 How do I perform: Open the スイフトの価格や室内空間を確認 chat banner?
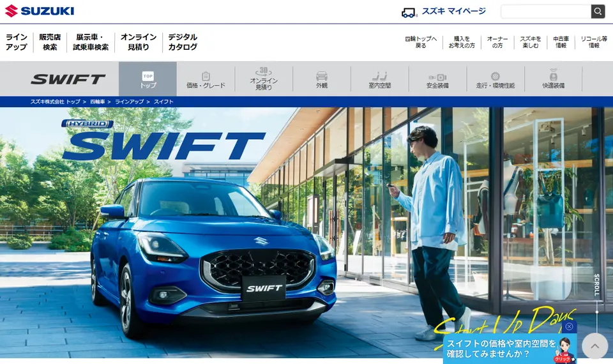(510, 349)
